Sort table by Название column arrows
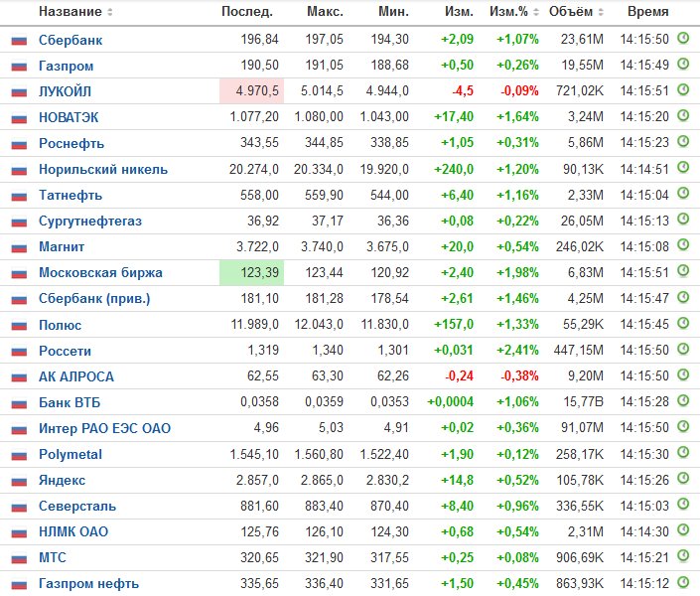 tap(110, 12)
